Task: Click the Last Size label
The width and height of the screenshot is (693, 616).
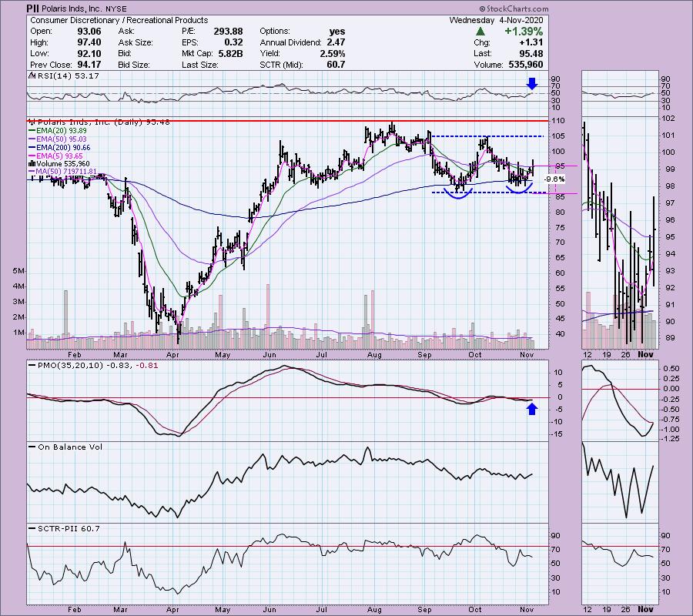Action: (199, 65)
